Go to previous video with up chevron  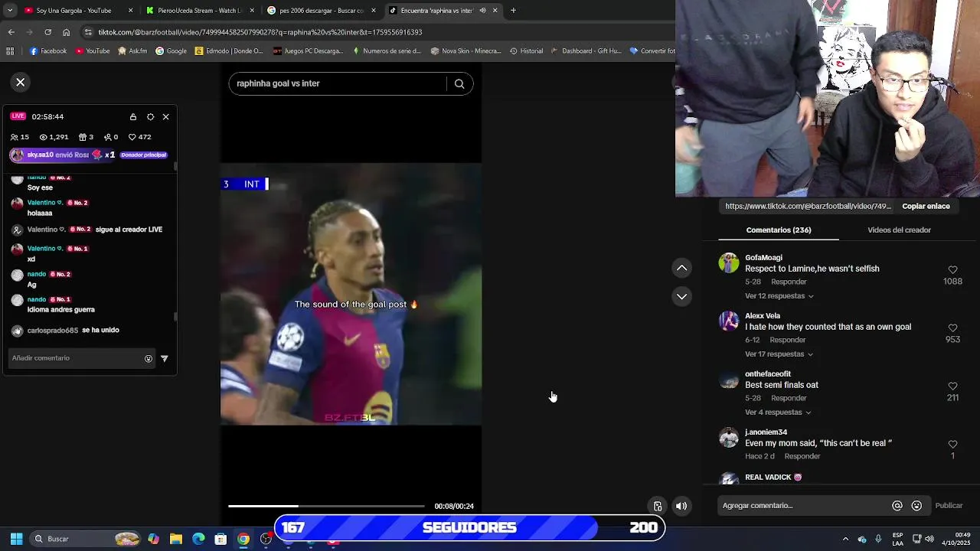point(681,268)
